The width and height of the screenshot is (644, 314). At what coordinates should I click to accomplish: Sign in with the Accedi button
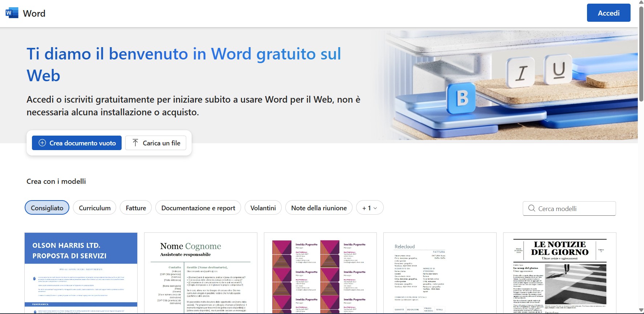coord(608,13)
